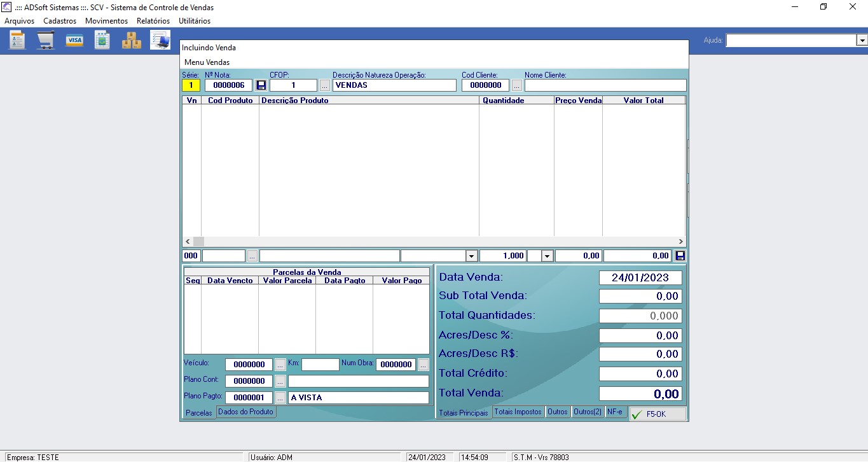868x462 pixels.
Task: Click the Nº Nota field
Action: (229, 85)
